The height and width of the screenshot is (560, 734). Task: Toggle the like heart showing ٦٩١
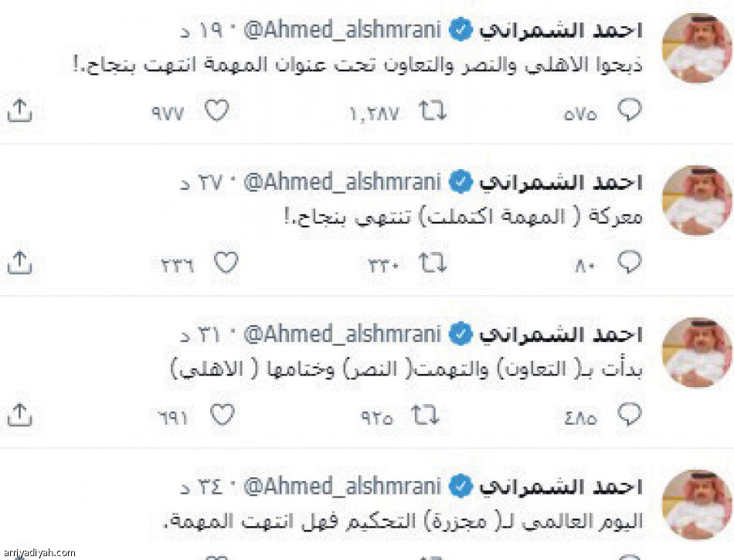pos(224,416)
